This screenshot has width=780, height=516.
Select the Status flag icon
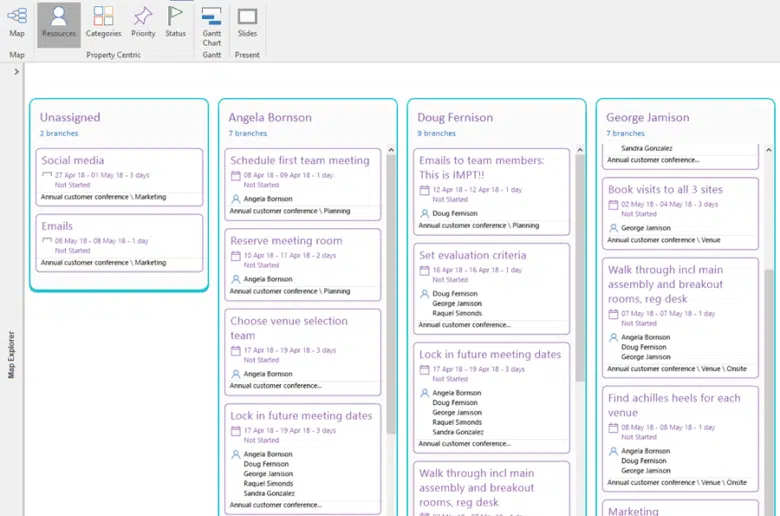(175, 22)
